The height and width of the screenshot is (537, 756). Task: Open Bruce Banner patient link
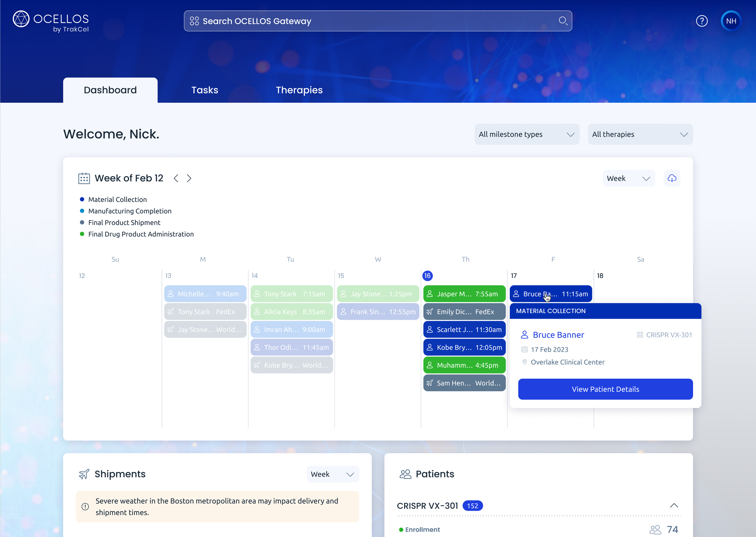pyautogui.click(x=558, y=335)
